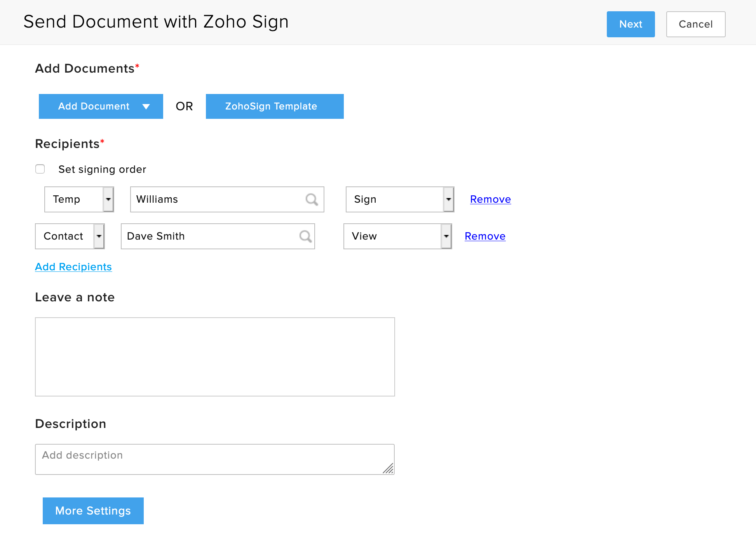The image size is (756, 539).
Task: Click Add Document dropdown arrow
Action: tap(146, 107)
